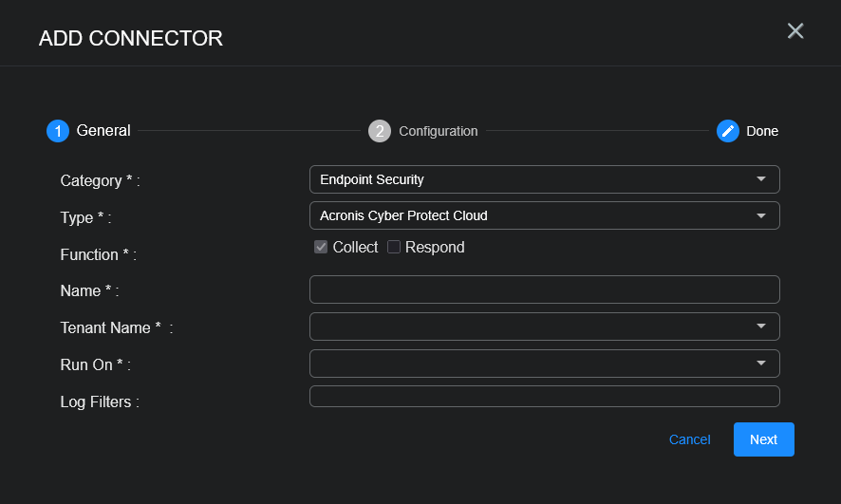Click the step 1 General circle icon
The width and height of the screenshot is (841, 504).
pos(58,131)
